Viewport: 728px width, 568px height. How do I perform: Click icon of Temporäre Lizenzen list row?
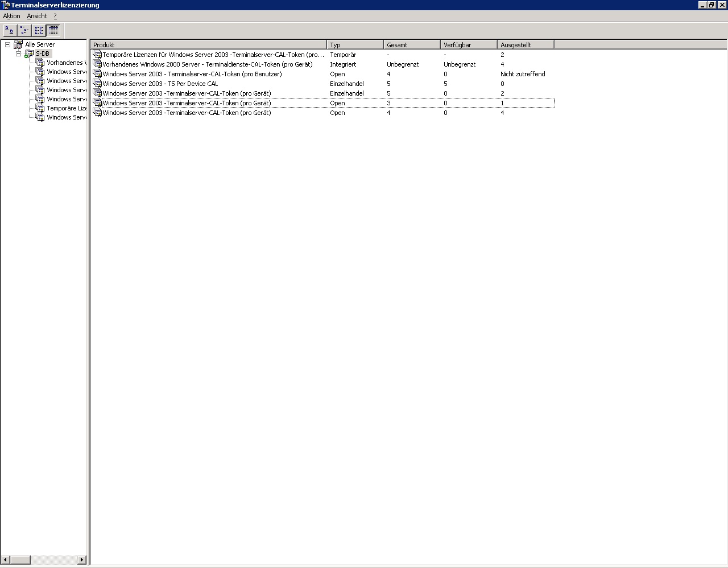[97, 55]
